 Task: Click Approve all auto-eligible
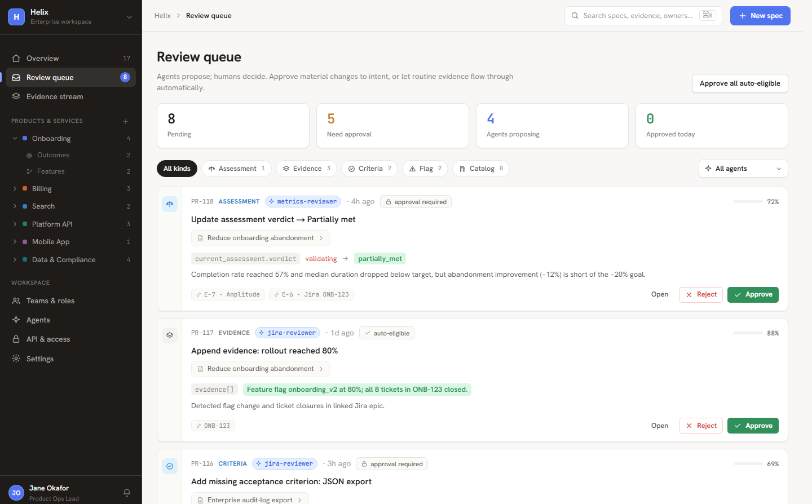(x=740, y=83)
